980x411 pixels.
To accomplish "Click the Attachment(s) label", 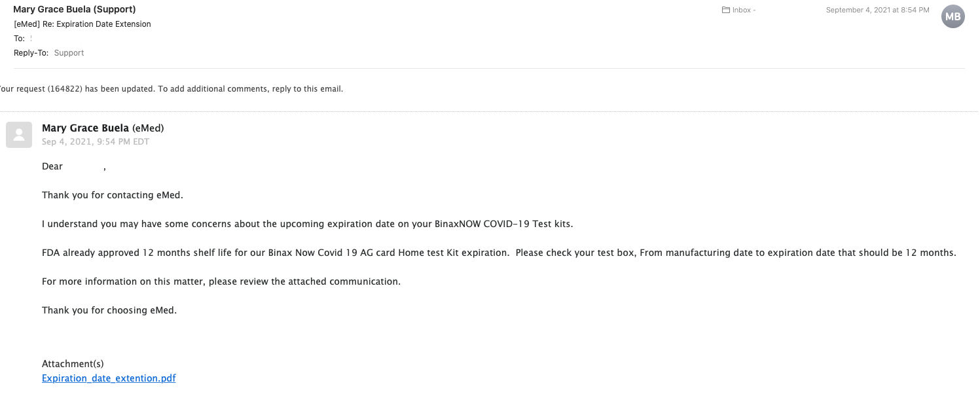I will [73, 364].
